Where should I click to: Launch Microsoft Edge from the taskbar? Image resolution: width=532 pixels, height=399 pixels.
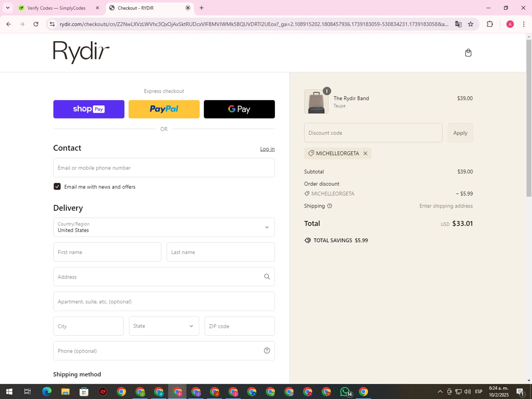[x=47, y=392]
